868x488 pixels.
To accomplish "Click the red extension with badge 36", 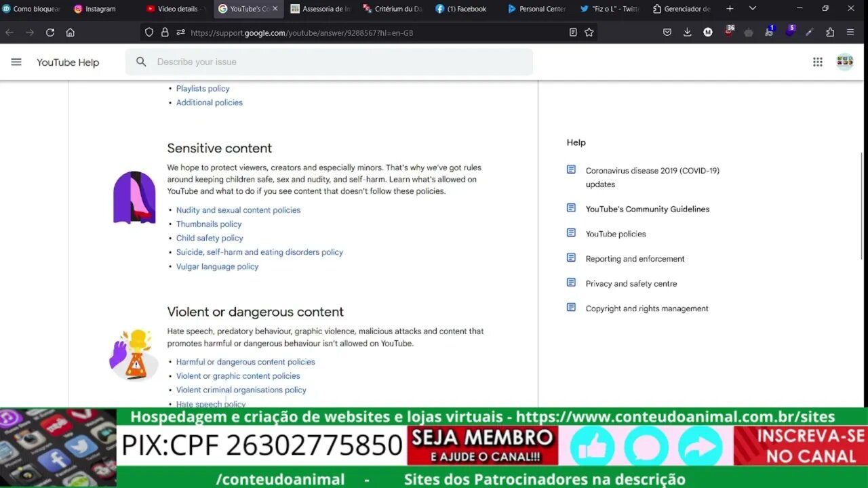I will pos(729,31).
